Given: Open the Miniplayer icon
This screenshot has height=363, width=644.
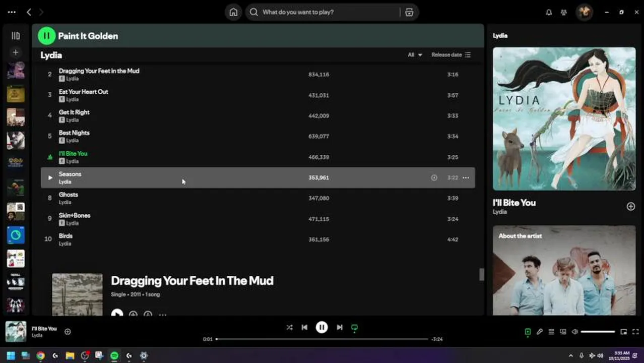Looking at the screenshot, I should pos(623,332).
